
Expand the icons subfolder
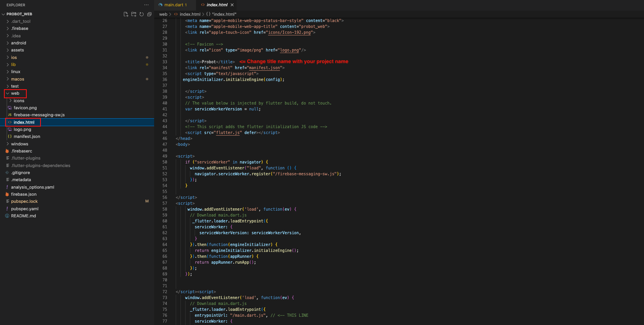point(19,101)
